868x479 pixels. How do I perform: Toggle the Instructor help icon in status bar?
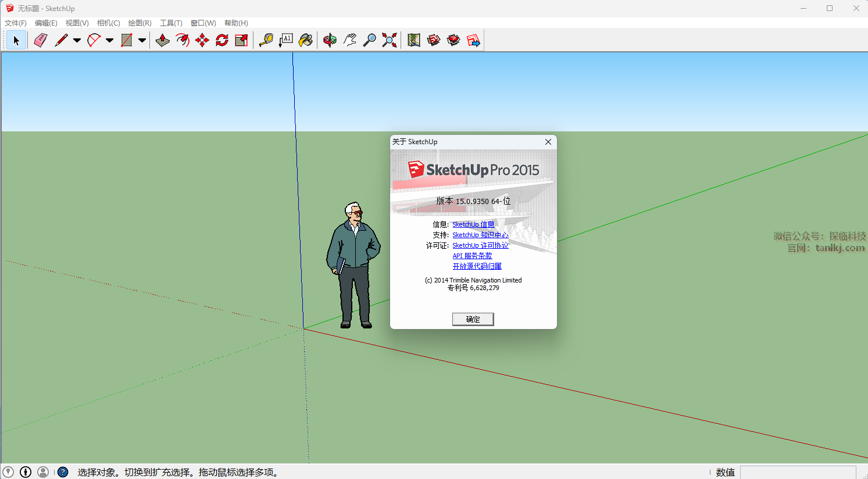point(63,472)
